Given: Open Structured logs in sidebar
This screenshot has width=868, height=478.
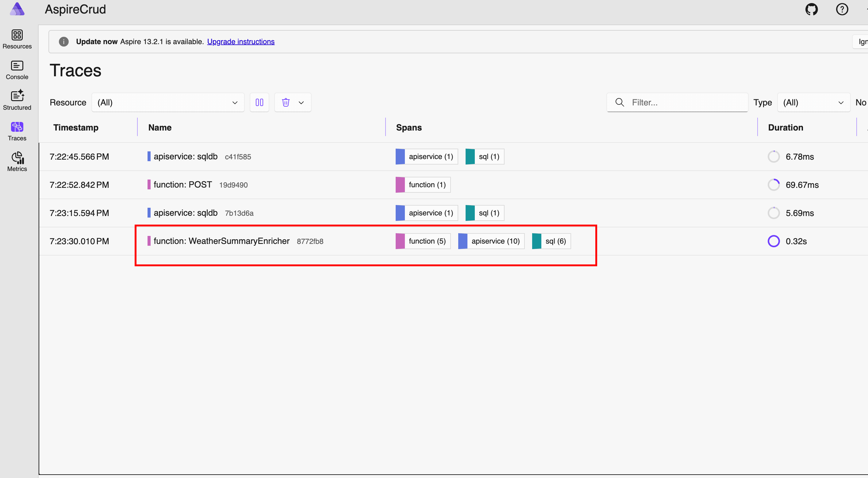Looking at the screenshot, I should coord(17,97).
